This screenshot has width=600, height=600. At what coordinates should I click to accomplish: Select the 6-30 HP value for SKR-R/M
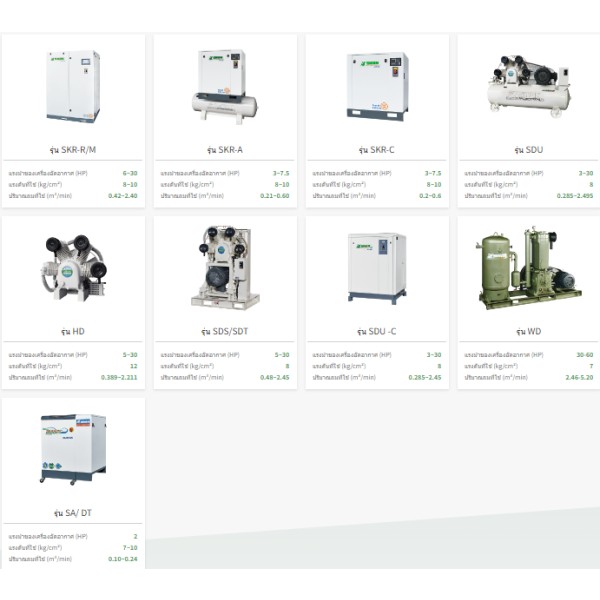tap(130, 173)
